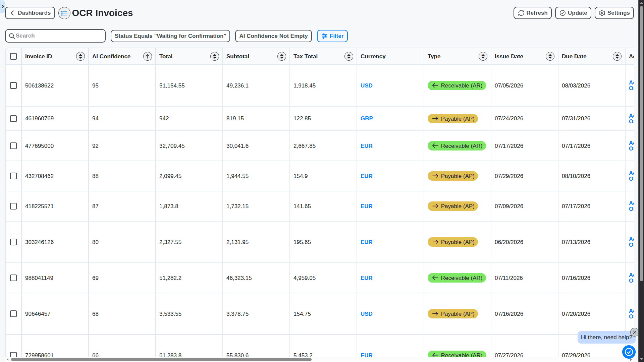
Task: Sort by Tax Total column
Action: (x=349, y=56)
